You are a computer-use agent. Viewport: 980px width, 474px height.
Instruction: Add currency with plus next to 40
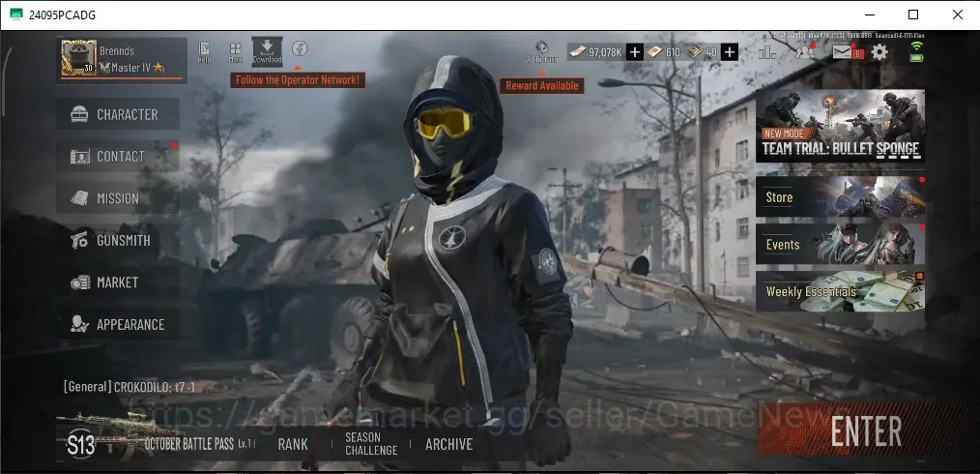point(730,52)
